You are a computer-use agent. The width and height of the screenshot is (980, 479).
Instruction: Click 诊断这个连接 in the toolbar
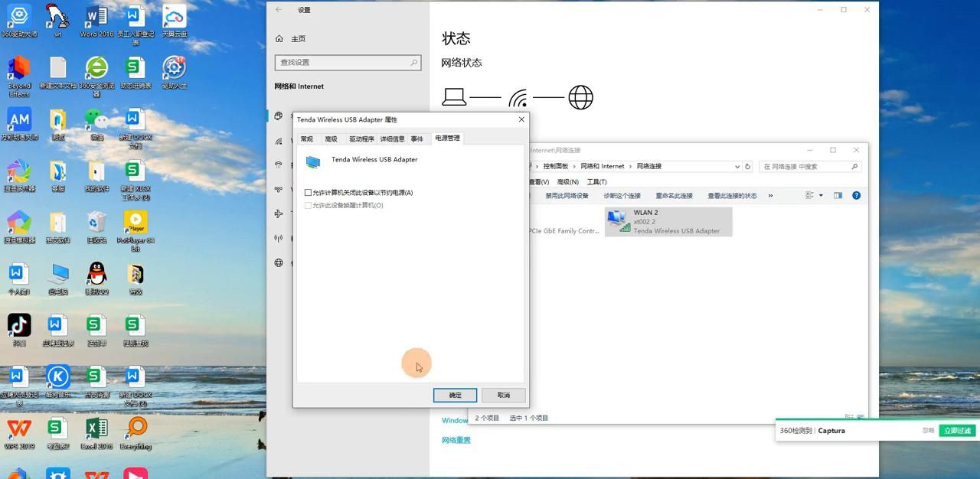(622, 195)
